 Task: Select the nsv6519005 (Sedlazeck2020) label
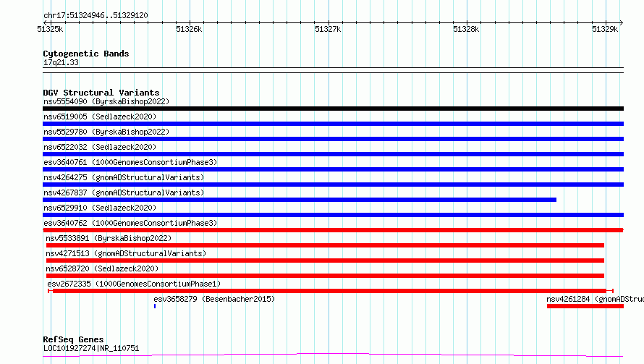coord(100,117)
